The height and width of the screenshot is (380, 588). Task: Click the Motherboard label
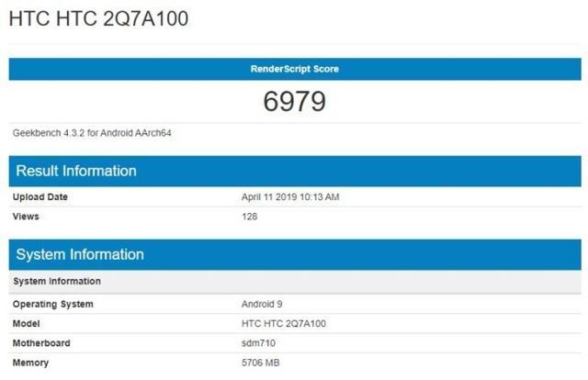41,343
